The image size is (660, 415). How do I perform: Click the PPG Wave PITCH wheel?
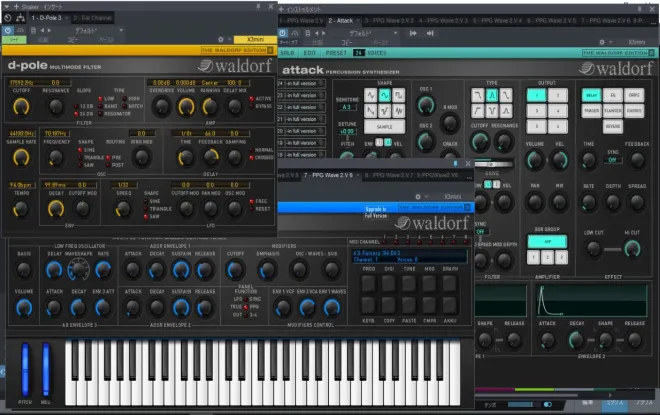25,369
